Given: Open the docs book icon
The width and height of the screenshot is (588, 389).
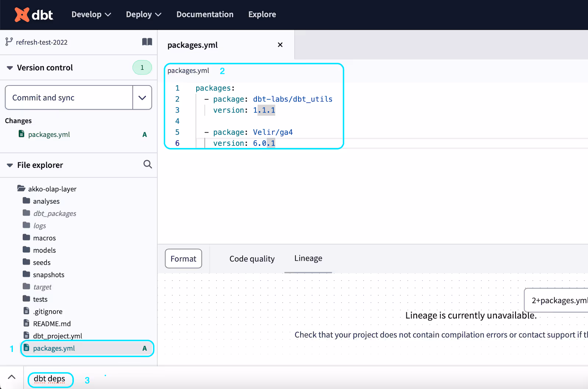Looking at the screenshot, I should 147,42.
